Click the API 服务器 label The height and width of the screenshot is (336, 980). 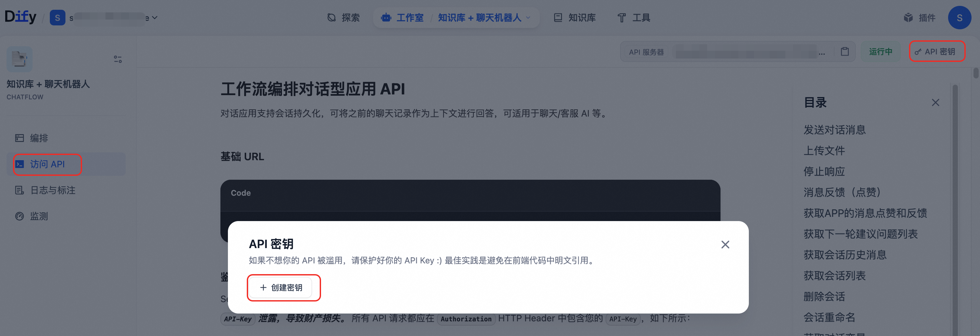click(x=646, y=52)
